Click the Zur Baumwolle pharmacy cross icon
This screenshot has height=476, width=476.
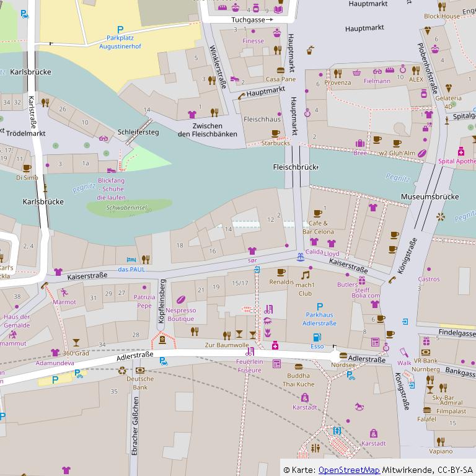(275, 345)
